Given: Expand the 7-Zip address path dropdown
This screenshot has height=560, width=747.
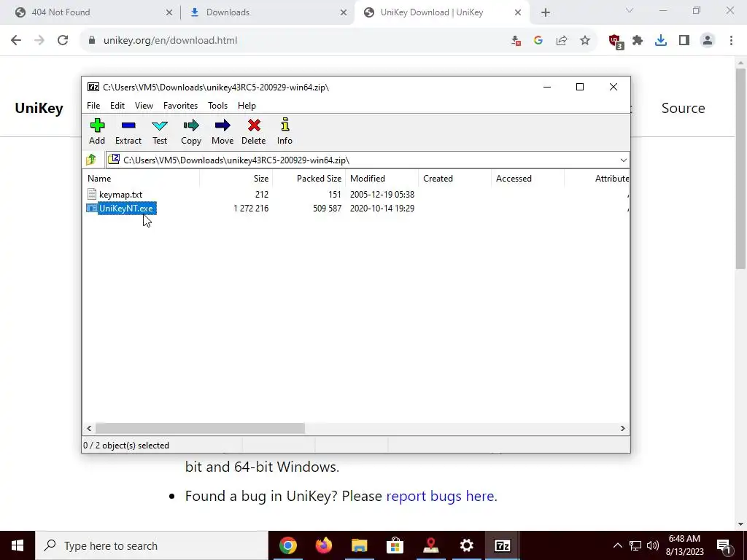Looking at the screenshot, I should pos(623,160).
